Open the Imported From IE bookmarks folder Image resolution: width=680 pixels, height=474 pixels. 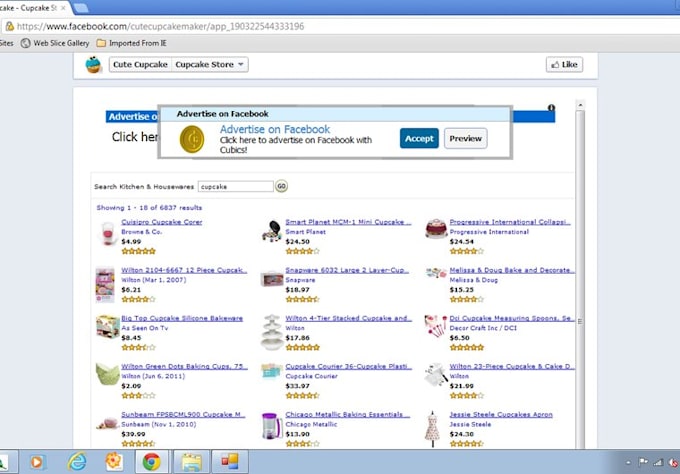[131, 43]
